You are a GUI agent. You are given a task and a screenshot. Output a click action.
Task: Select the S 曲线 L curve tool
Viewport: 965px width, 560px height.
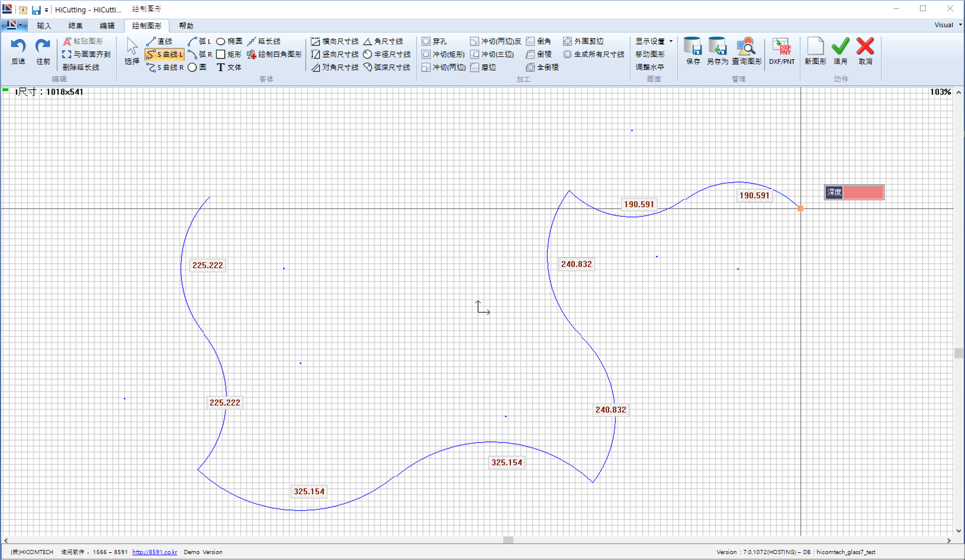(164, 54)
